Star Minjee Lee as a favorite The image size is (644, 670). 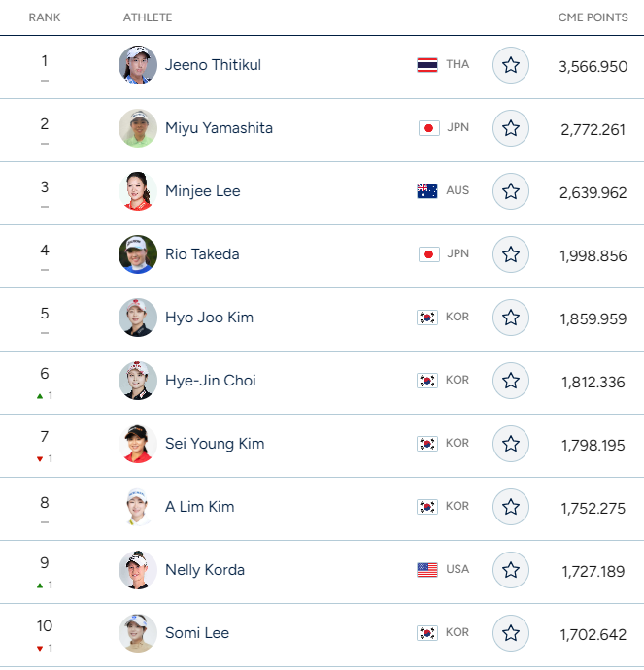point(511,192)
